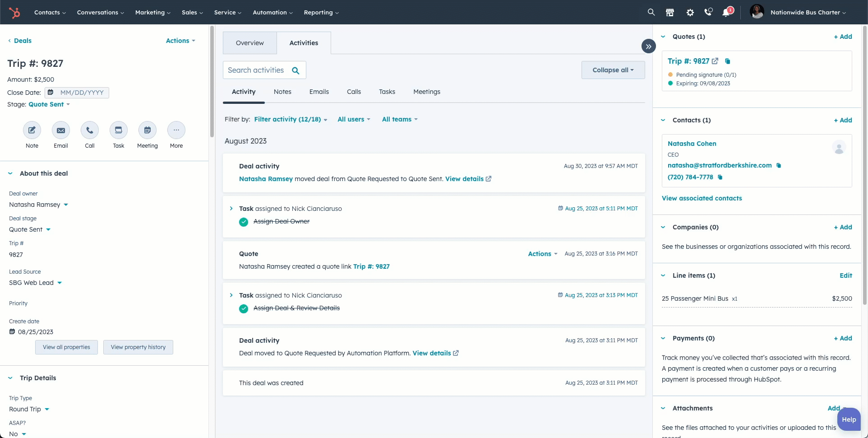The image size is (868, 438).
Task: Switch to the Overview tab
Action: point(249,43)
